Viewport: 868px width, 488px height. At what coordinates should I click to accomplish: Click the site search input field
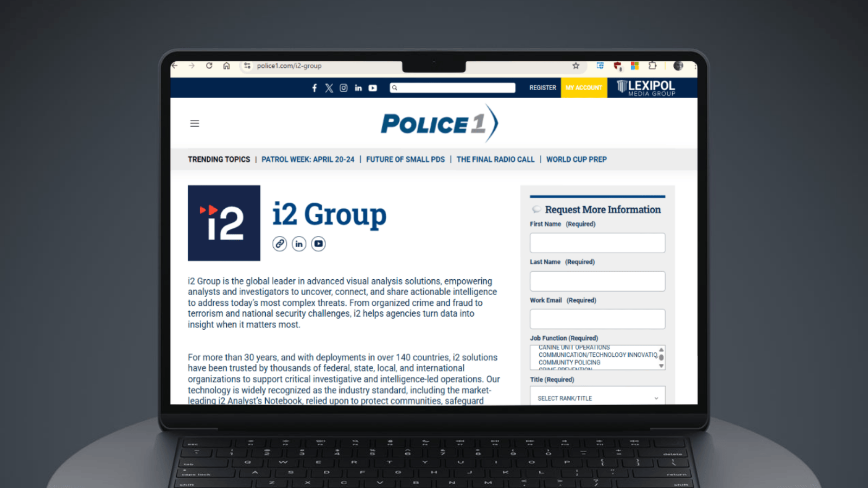pyautogui.click(x=452, y=88)
